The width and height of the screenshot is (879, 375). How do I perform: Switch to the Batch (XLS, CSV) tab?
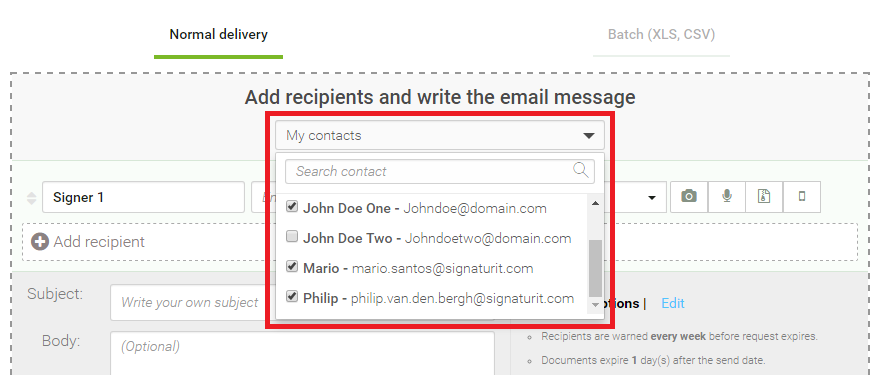coord(661,35)
